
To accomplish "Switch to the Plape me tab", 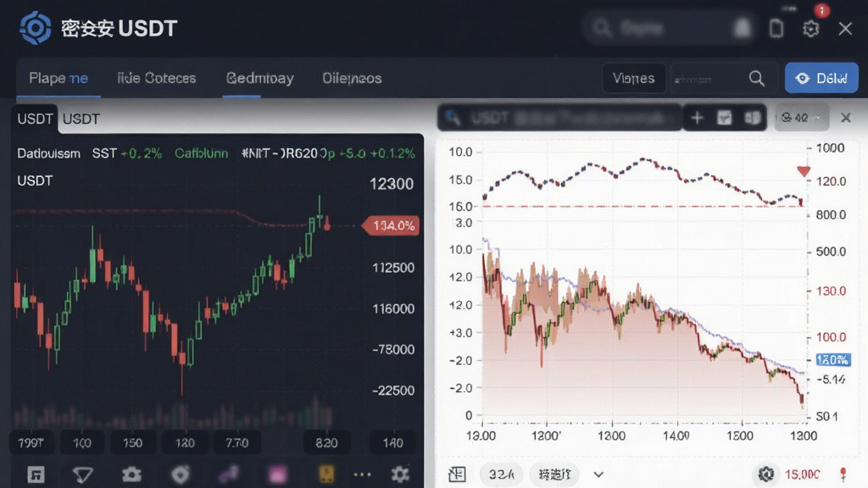I will point(58,78).
